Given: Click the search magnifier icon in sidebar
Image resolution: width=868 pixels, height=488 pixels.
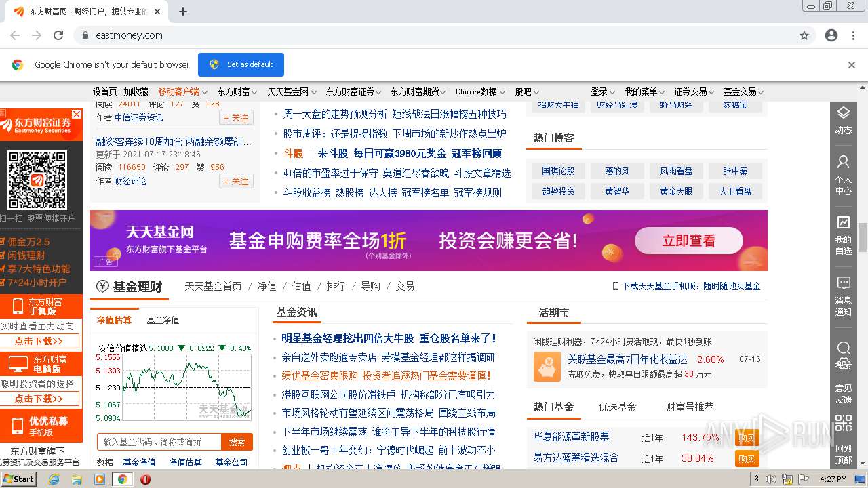Looking at the screenshot, I should 843,348.
